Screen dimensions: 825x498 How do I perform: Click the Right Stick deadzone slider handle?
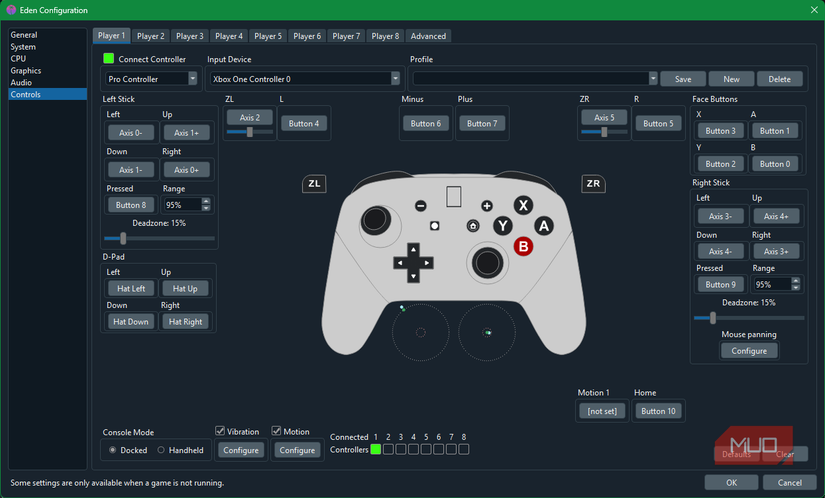pos(713,318)
